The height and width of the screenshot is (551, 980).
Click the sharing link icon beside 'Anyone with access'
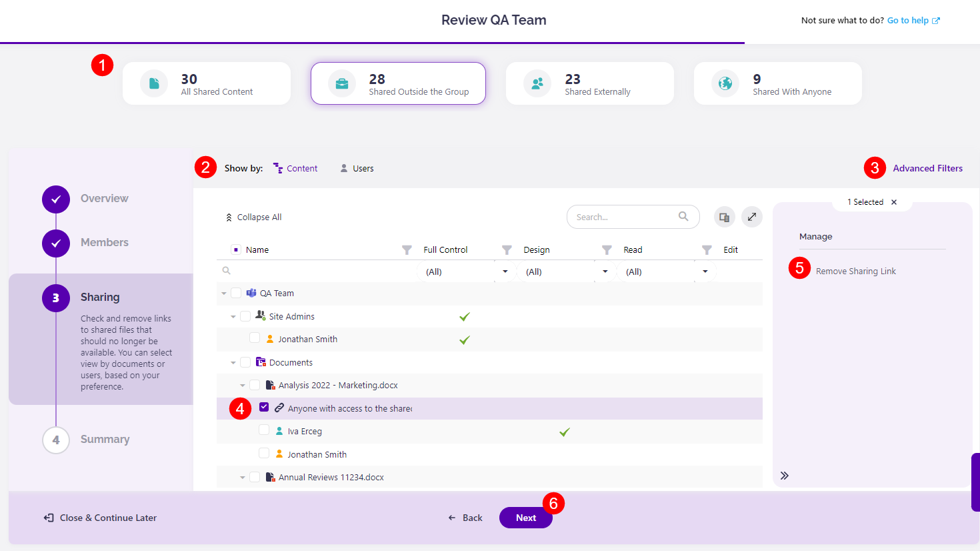(279, 407)
